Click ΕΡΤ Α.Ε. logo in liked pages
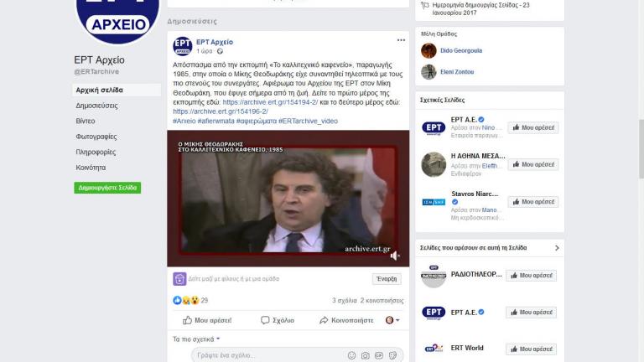The image size is (644, 362). pos(434,313)
